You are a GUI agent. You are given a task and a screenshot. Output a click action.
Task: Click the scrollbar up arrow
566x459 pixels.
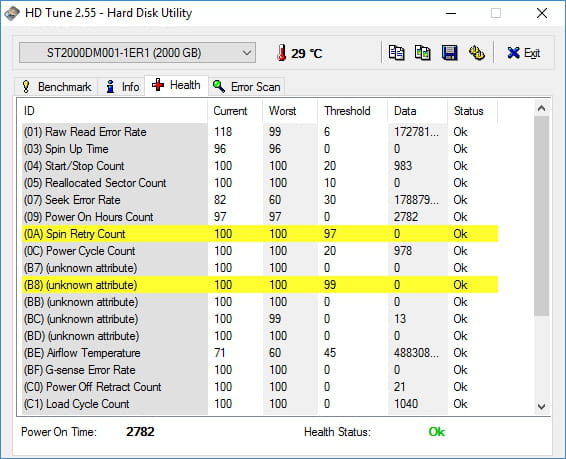point(541,108)
